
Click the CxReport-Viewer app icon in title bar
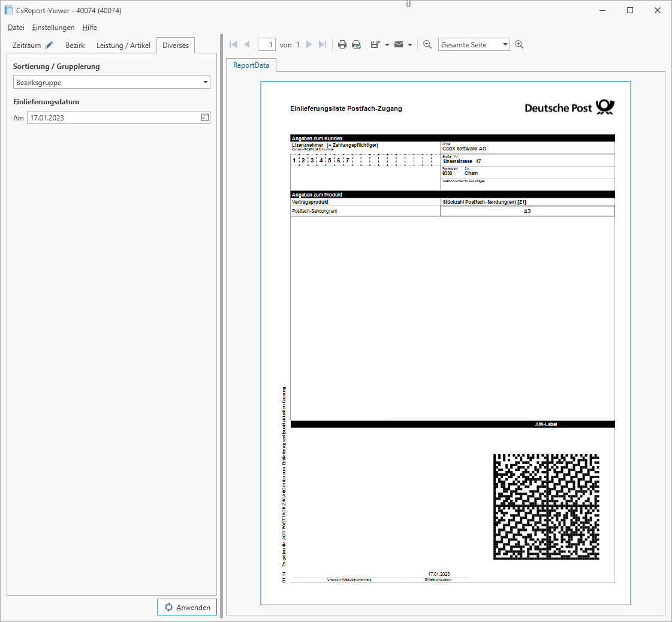point(8,10)
